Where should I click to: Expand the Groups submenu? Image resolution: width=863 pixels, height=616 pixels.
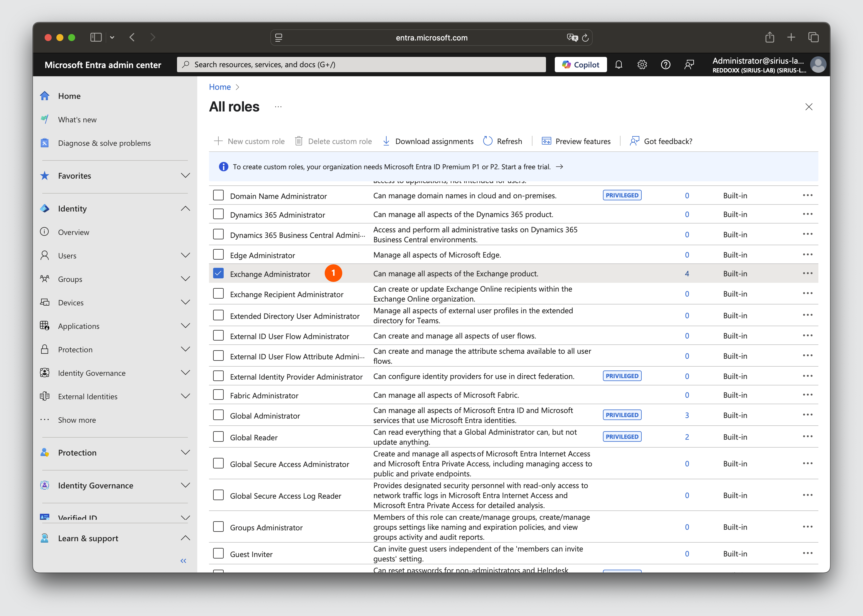[185, 279]
